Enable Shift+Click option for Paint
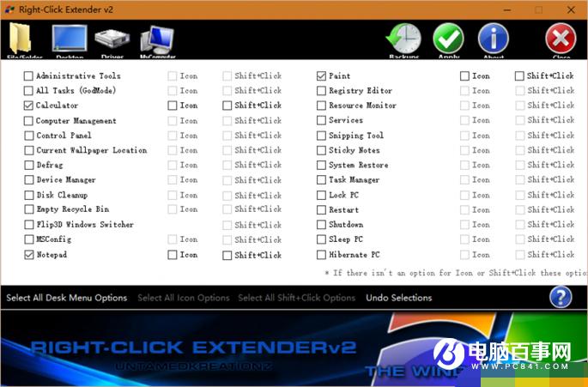 [519, 76]
